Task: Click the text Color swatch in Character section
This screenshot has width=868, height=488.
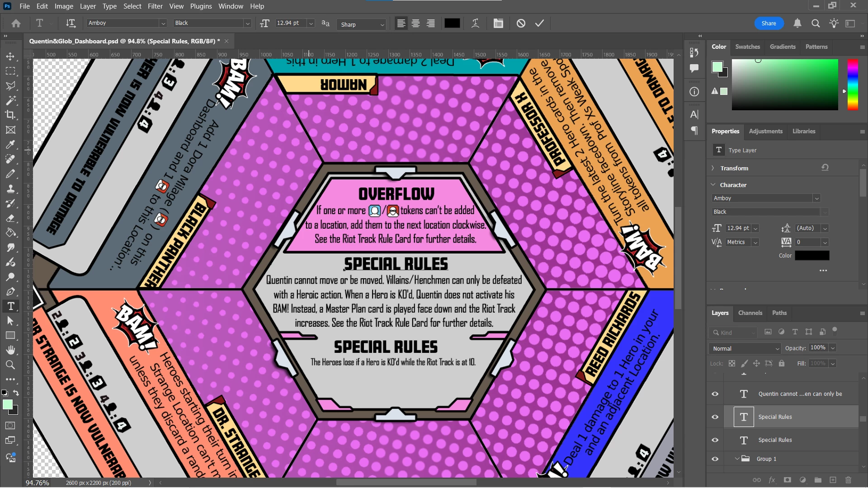Action: [x=812, y=255]
